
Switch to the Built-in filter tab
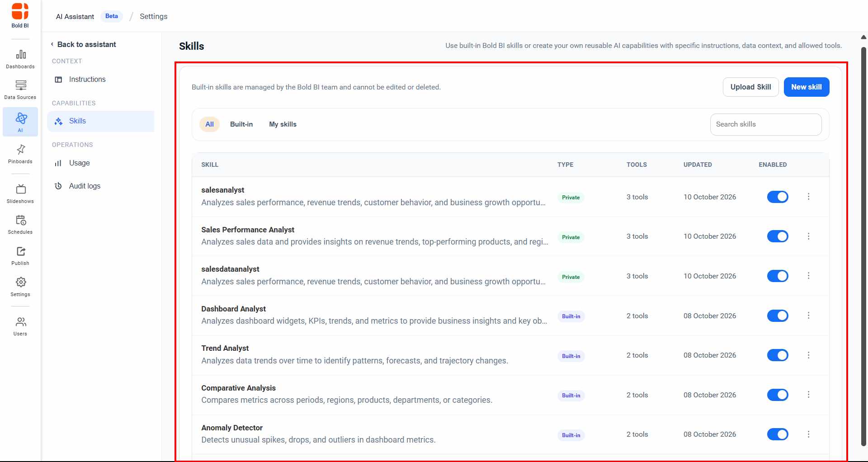tap(241, 124)
